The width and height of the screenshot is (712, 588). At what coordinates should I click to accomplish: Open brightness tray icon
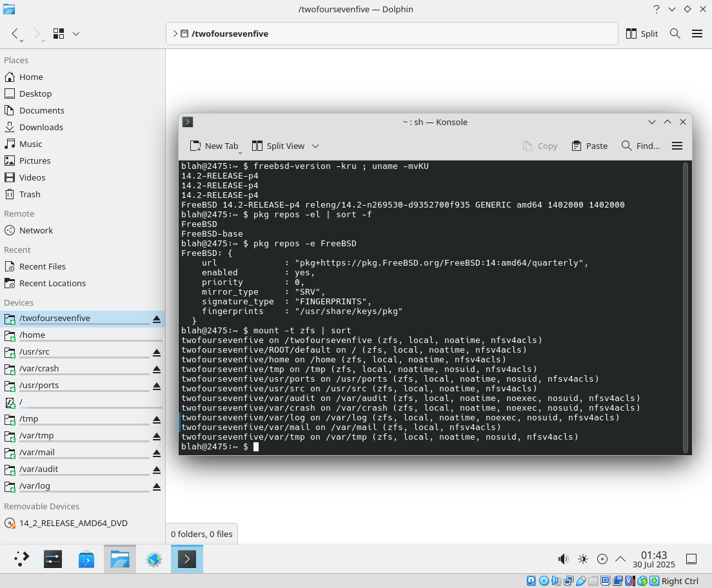click(583, 559)
